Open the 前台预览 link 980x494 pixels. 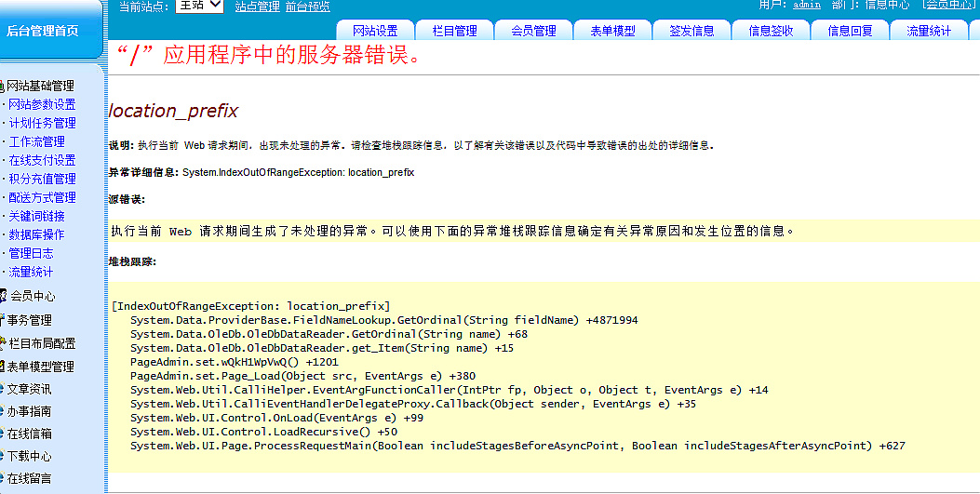307,7
